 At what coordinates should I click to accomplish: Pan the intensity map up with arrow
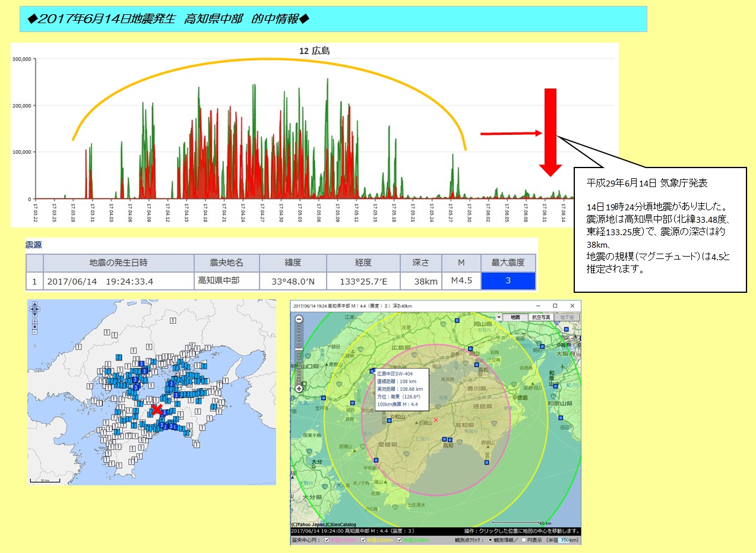tap(34, 304)
